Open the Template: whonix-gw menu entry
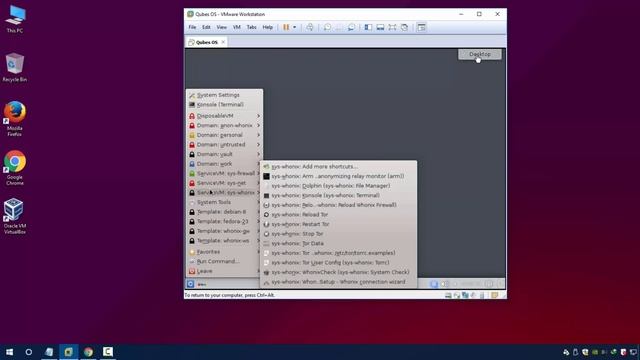This screenshot has height=360, width=640. pyautogui.click(x=224, y=231)
